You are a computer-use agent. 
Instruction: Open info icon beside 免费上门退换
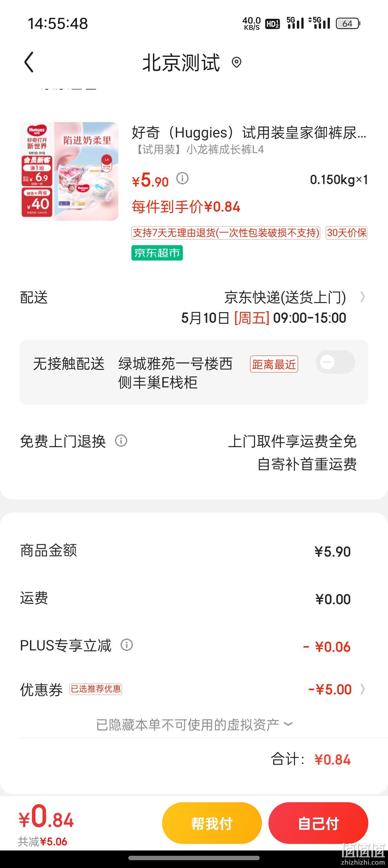[121, 441]
